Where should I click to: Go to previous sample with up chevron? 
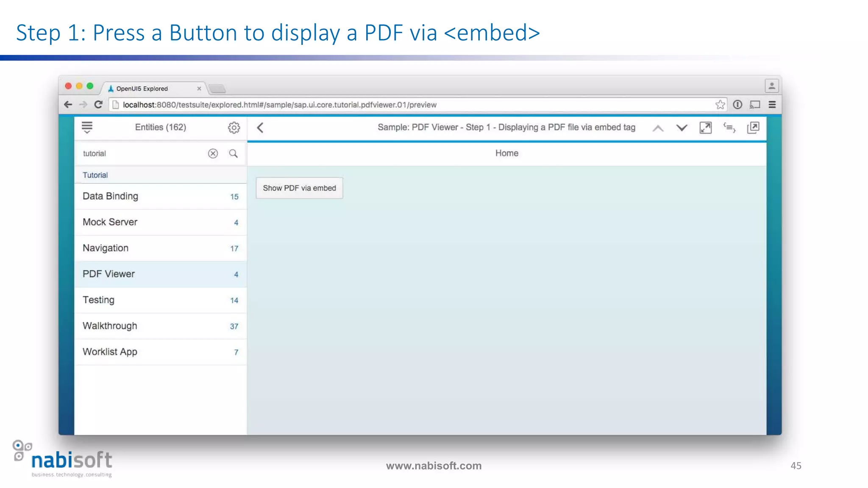[x=658, y=128]
